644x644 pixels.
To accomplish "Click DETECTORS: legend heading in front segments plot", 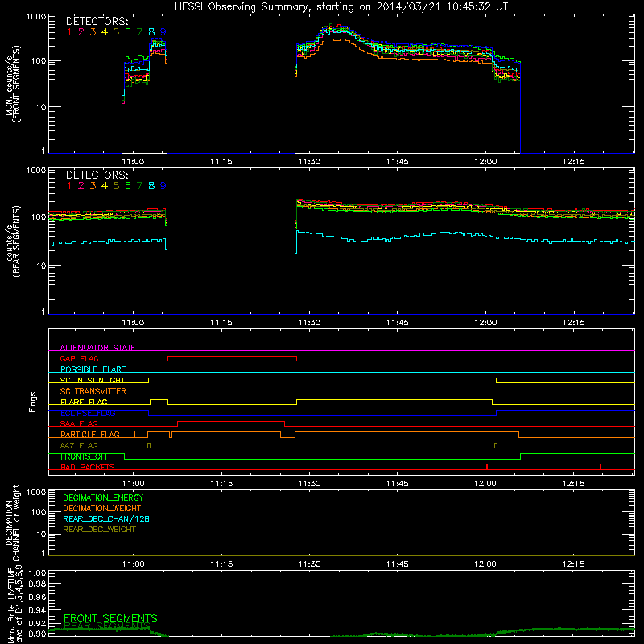I will point(97,21).
